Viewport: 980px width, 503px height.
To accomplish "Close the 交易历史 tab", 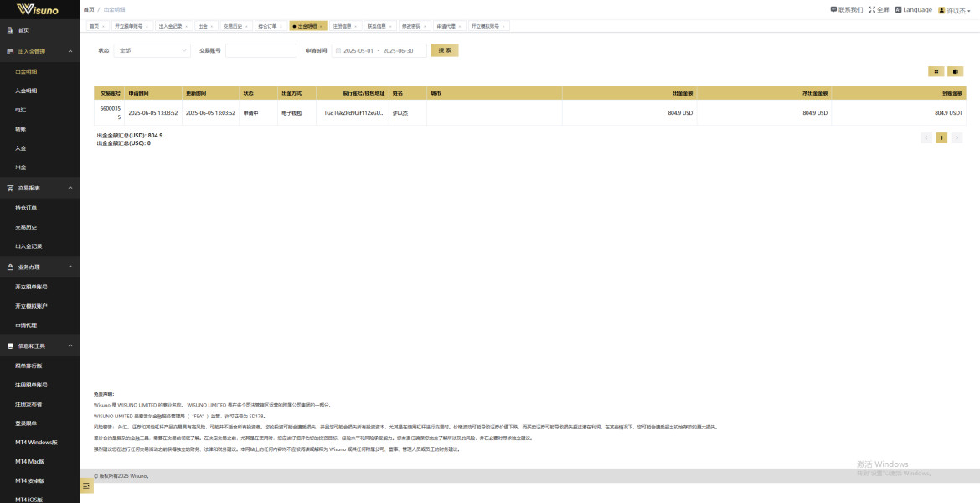I will pyautogui.click(x=246, y=26).
